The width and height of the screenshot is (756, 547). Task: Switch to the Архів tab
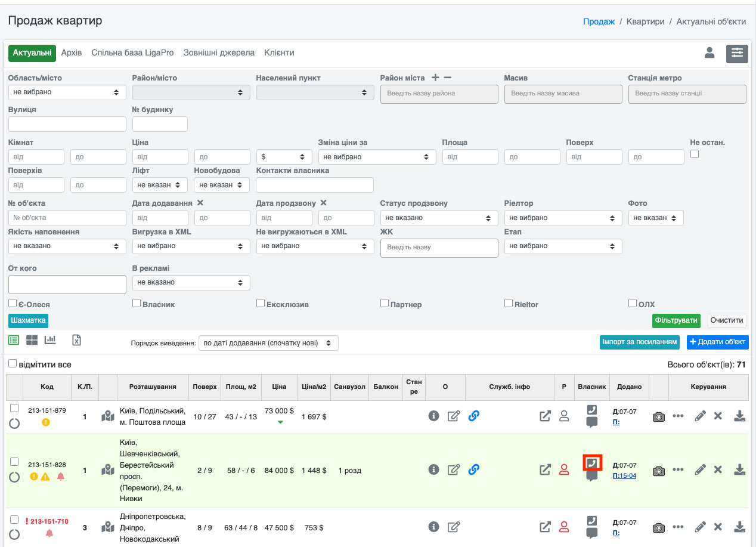tap(72, 52)
